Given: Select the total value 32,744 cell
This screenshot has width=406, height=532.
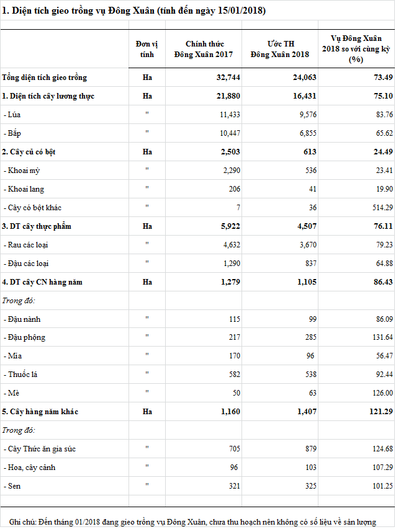Looking at the screenshot, I should [x=226, y=78].
